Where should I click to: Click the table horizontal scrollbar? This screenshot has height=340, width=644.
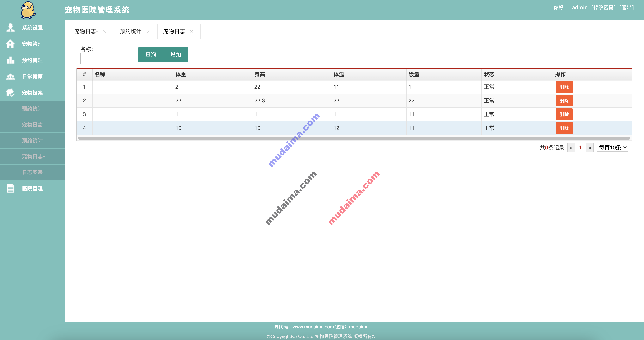pos(354,138)
